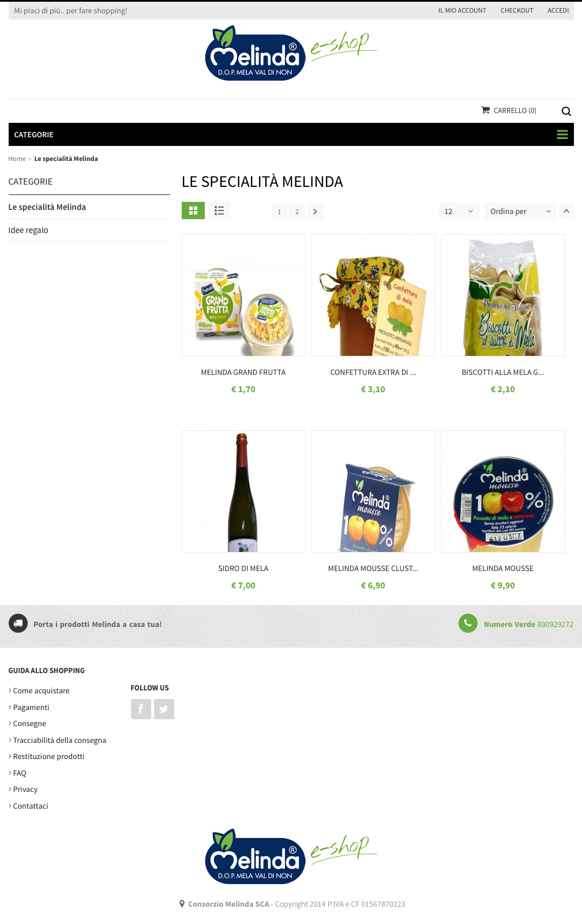Image resolution: width=582 pixels, height=924 pixels.
Task: Select Idee regalo category
Action: (x=28, y=230)
